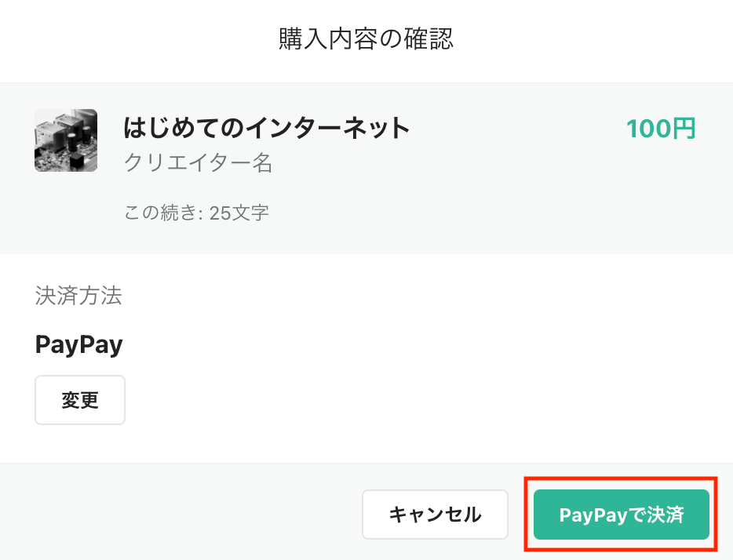Dismiss the dialog using キャンセル

435,515
